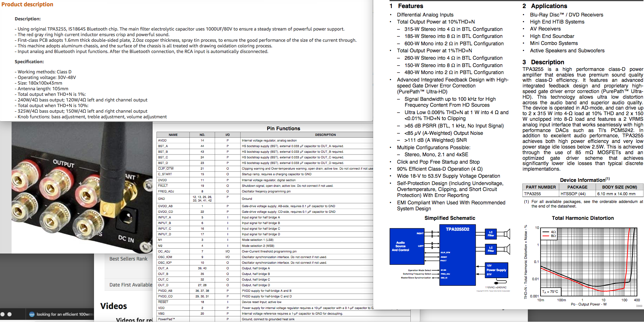Click the 'Date First Available' row label

tap(131, 285)
